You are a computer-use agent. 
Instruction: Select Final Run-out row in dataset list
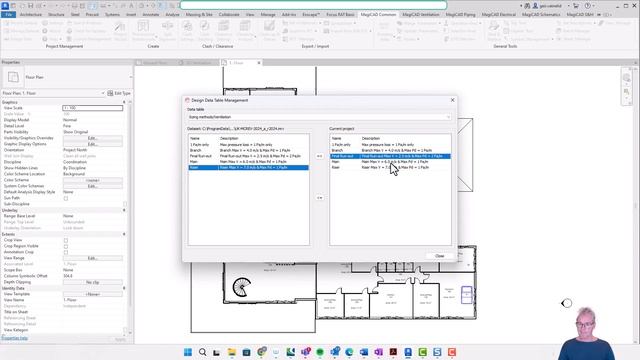(248, 156)
